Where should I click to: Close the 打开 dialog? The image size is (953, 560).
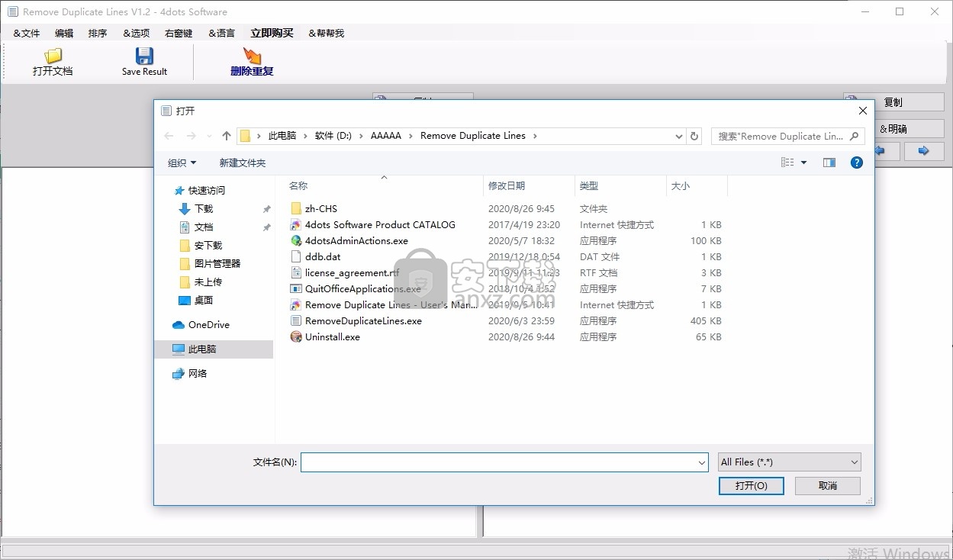[863, 111]
